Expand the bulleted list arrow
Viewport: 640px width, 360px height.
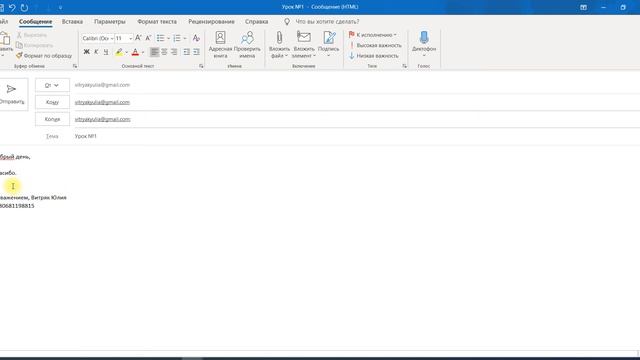[168, 38]
